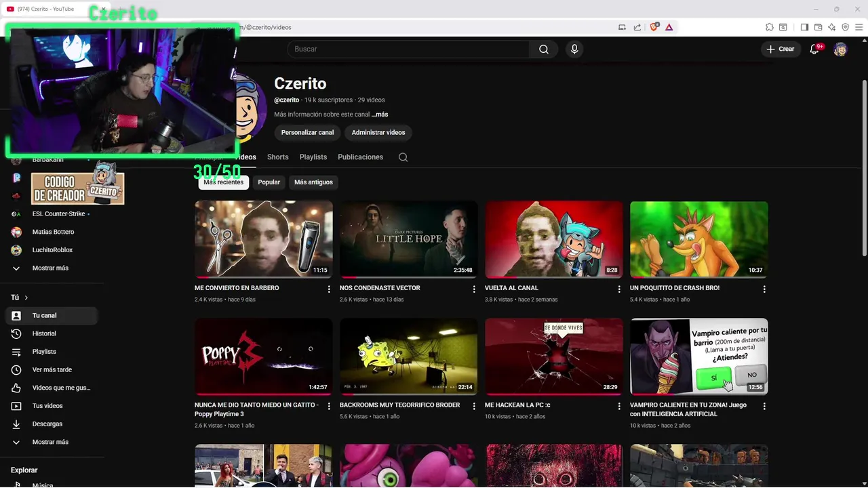The width and height of the screenshot is (868, 488).
Task: Play the Crash Bandicoot video thumbnail
Action: click(698, 239)
